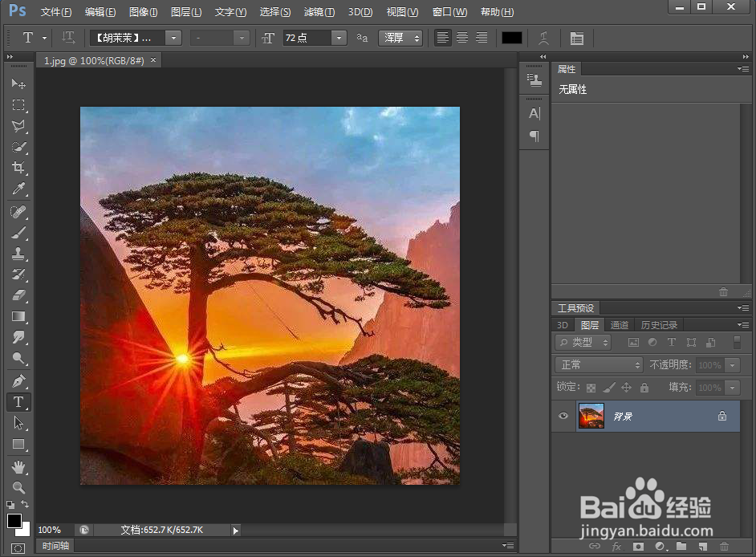
Task: Select the Crop tool
Action: [x=18, y=168]
